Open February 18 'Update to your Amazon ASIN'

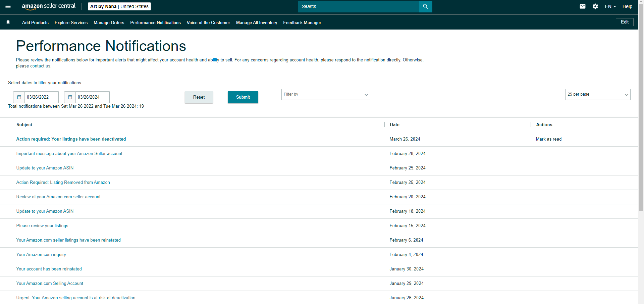[45, 211]
